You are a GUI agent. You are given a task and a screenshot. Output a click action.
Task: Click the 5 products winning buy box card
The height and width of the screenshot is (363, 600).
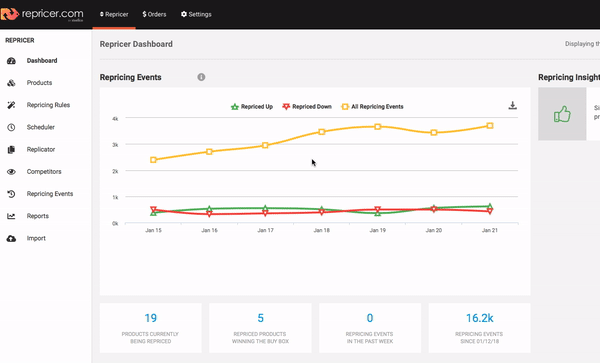[x=260, y=328]
